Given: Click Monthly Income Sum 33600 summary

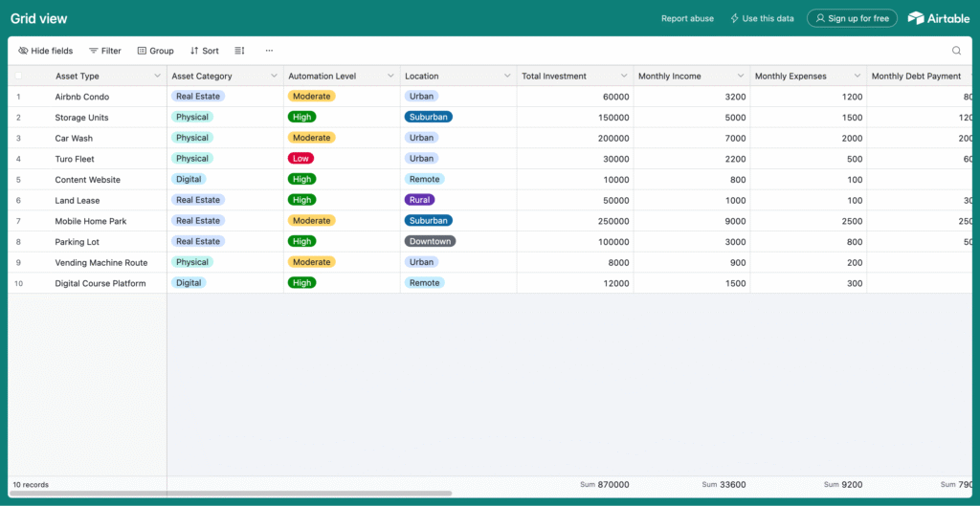Looking at the screenshot, I should coord(724,485).
